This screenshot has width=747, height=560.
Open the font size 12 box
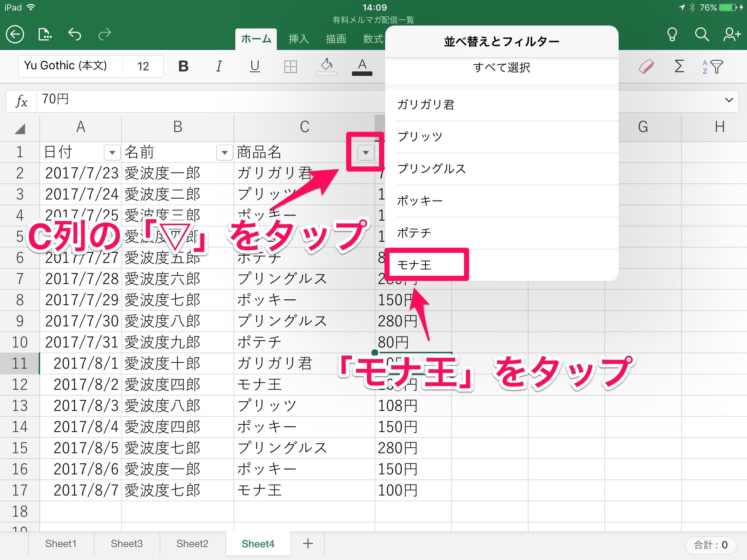click(x=143, y=66)
